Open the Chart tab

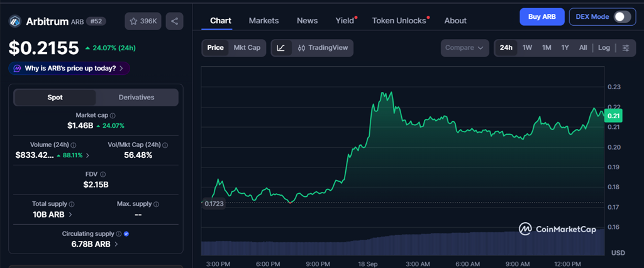[221, 21]
